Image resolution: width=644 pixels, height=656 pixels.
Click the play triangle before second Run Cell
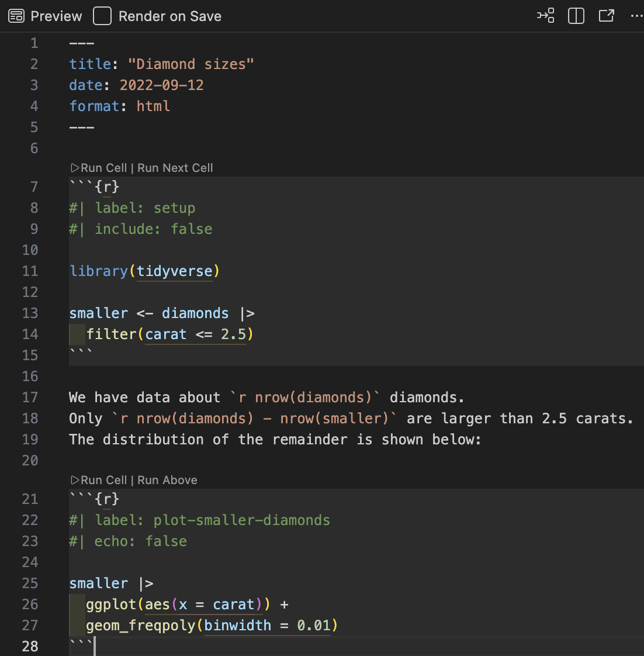[75, 480]
